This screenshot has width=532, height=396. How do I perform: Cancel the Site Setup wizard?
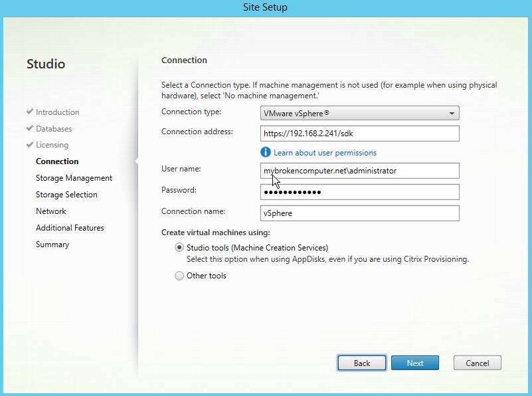coord(477,363)
